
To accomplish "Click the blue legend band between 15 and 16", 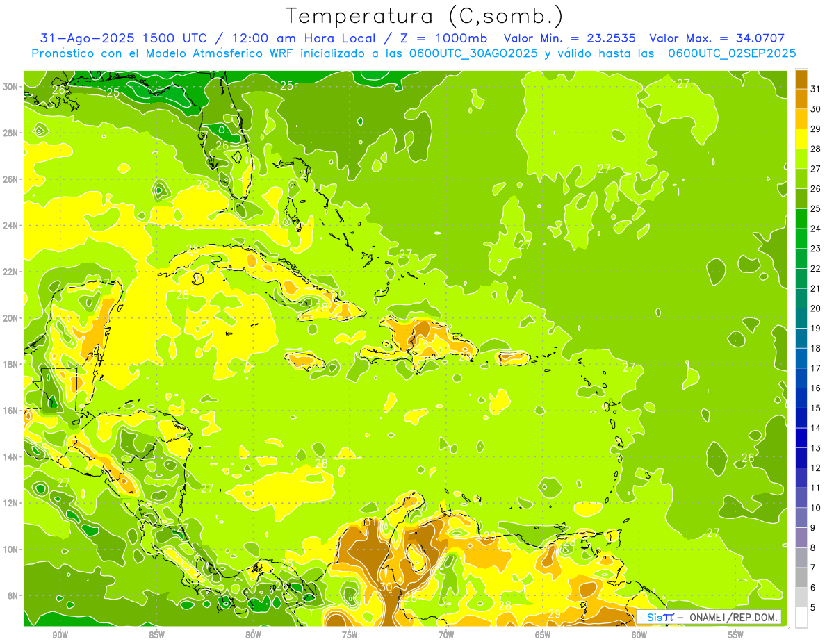I will [x=801, y=398].
